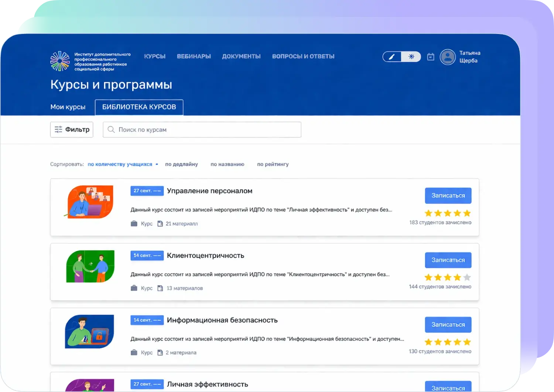Switch theme toggle to sun mode
The width and height of the screenshot is (554, 392).
tap(411, 57)
